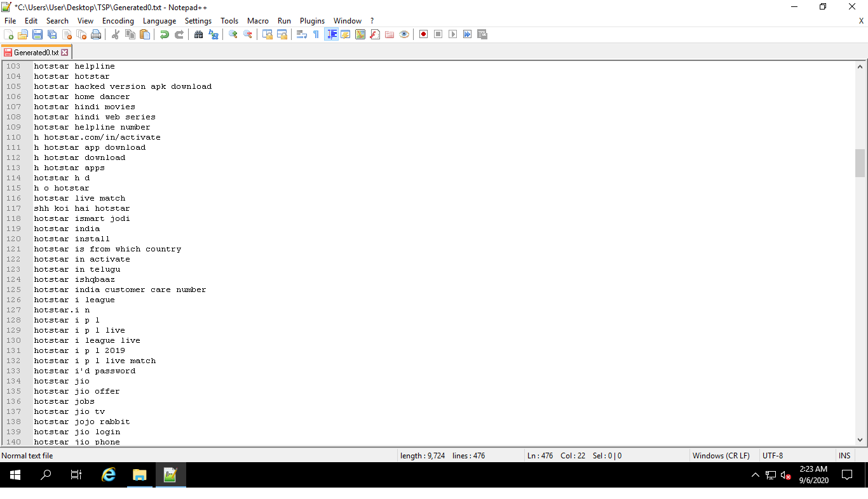Open the Run menu
Viewport: 868px width, 499px height.
(284, 20)
